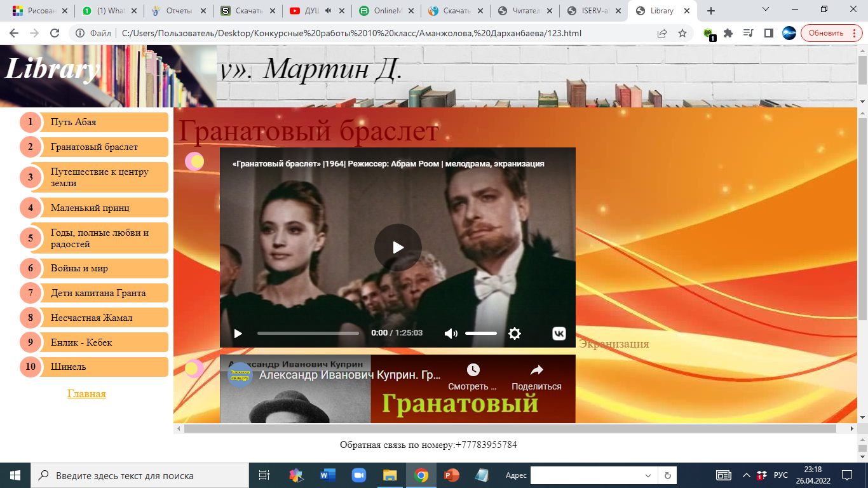Switch to the ISERV browser tab
The image size is (868, 488).
(x=593, y=11)
